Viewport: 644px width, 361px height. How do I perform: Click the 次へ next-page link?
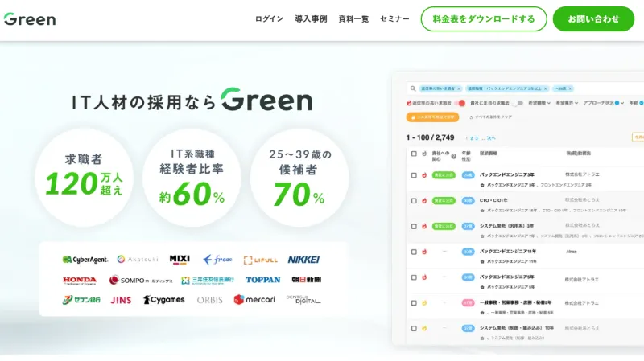coord(491,138)
